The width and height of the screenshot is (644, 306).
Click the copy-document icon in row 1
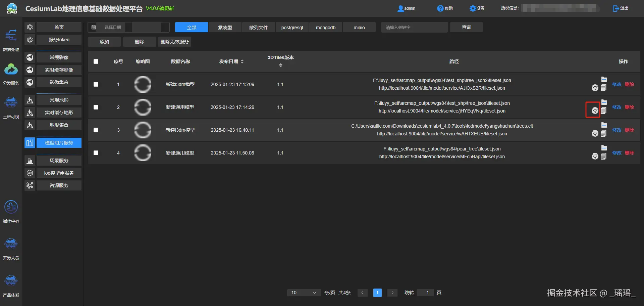pyautogui.click(x=603, y=88)
